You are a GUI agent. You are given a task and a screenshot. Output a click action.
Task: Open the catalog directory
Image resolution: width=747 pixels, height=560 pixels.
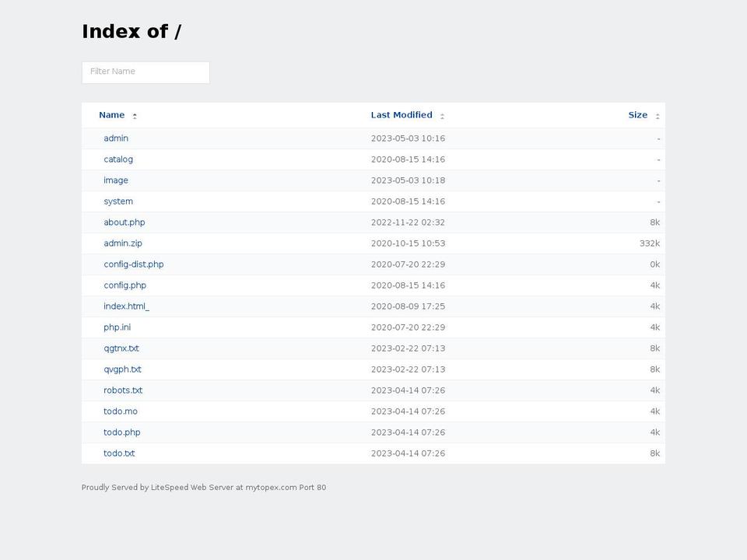pyautogui.click(x=118, y=159)
